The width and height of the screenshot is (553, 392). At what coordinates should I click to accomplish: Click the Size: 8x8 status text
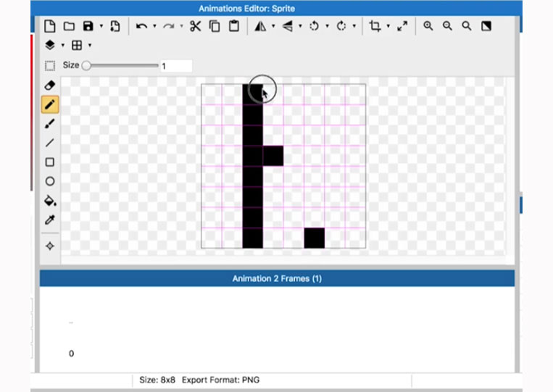pyautogui.click(x=157, y=380)
